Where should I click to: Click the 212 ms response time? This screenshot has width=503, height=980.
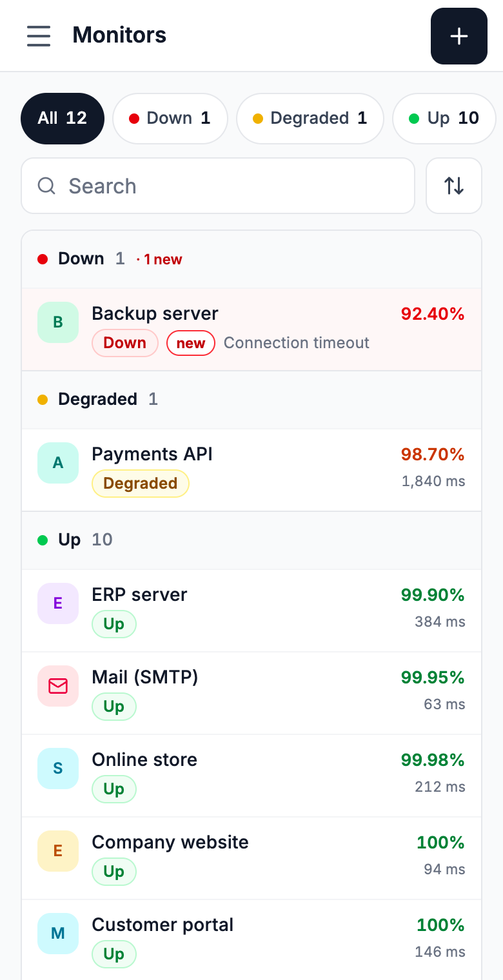pyautogui.click(x=440, y=787)
